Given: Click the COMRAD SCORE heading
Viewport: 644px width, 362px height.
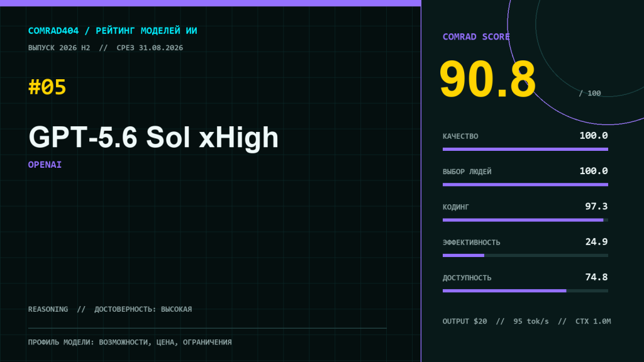Looking at the screenshot, I should (x=476, y=37).
